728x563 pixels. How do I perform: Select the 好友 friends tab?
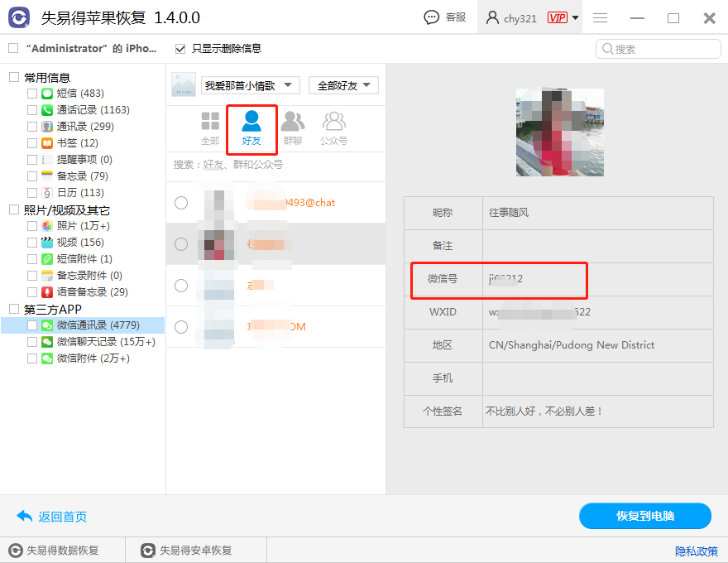click(x=251, y=128)
